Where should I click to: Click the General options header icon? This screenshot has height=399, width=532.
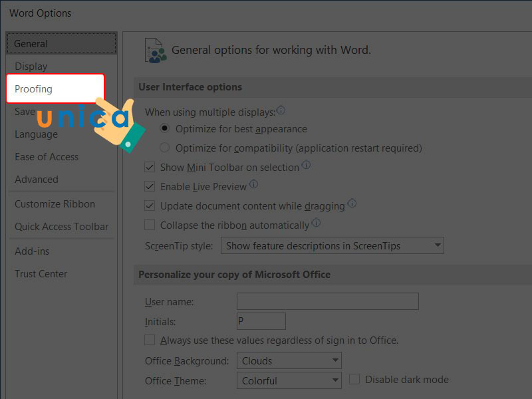pos(156,51)
